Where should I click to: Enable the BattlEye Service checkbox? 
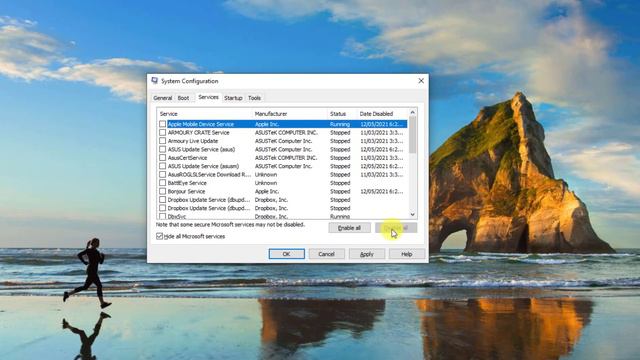162,183
